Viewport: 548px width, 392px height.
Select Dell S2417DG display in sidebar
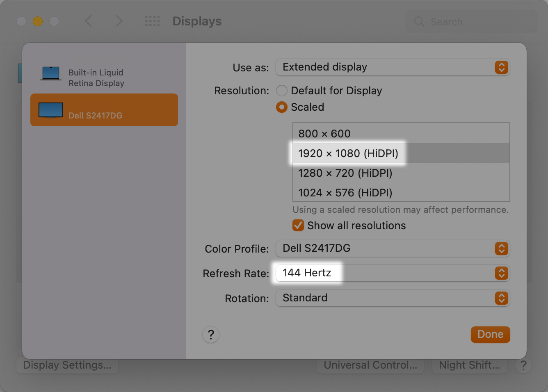click(104, 110)
